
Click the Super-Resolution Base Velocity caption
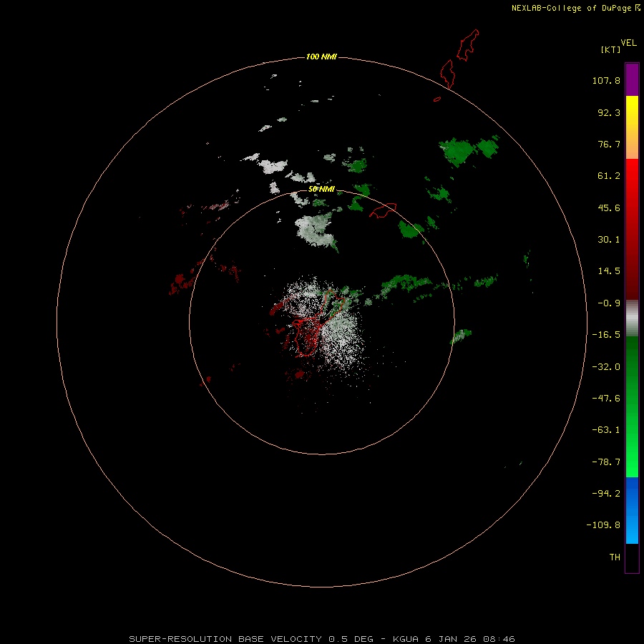(321, 639)
